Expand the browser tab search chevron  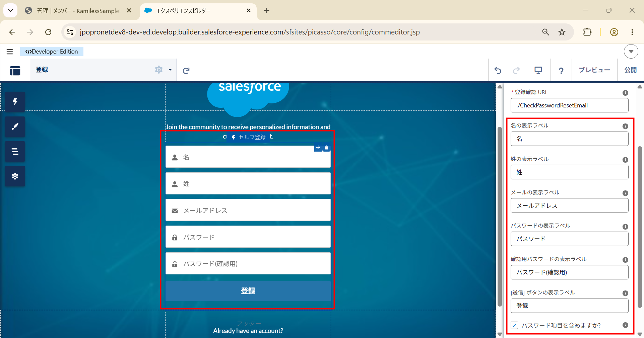point(10,10)
